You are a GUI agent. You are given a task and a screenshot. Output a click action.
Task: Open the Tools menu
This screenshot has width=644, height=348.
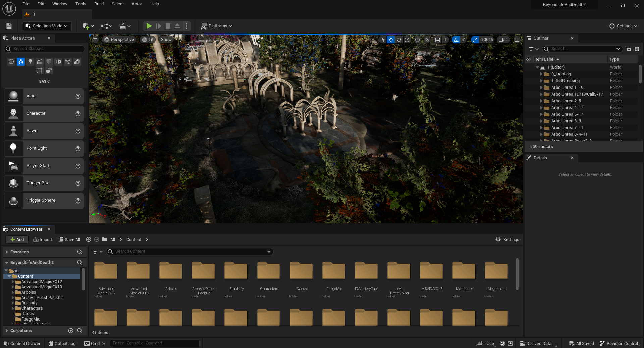point(80,4)
